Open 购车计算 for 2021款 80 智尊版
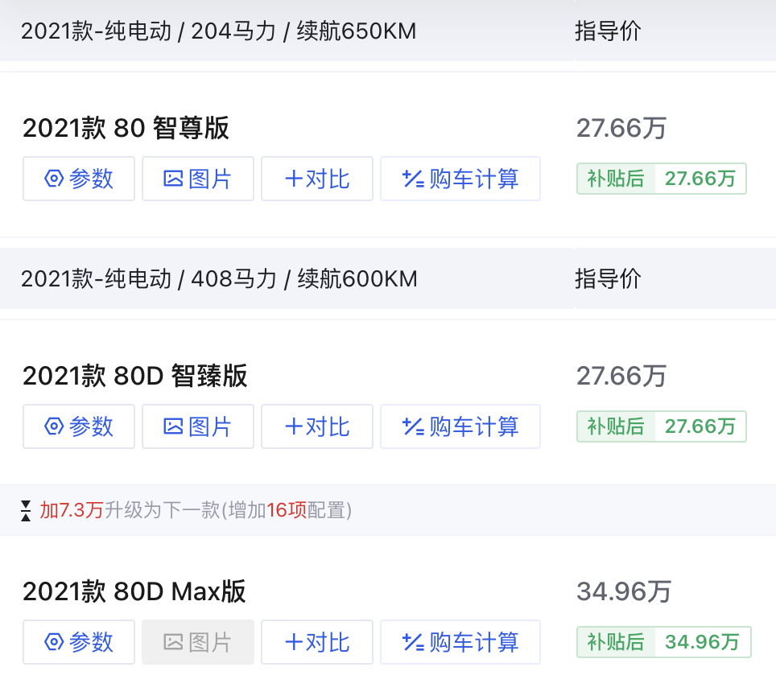776x700 pixels. 460,179
